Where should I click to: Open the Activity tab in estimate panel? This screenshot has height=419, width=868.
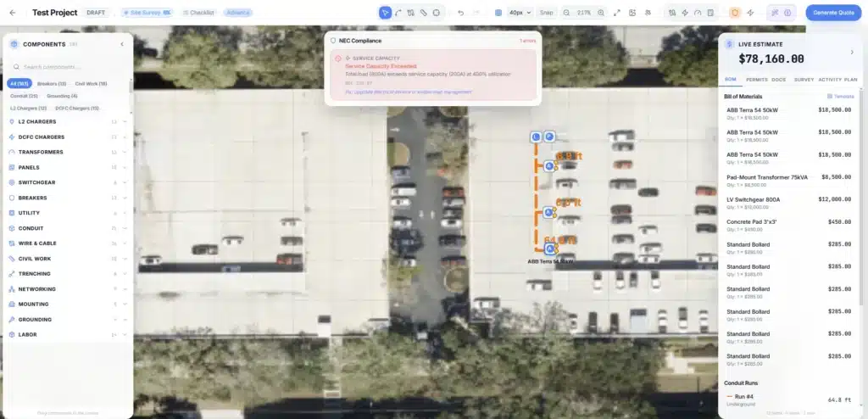830,79
